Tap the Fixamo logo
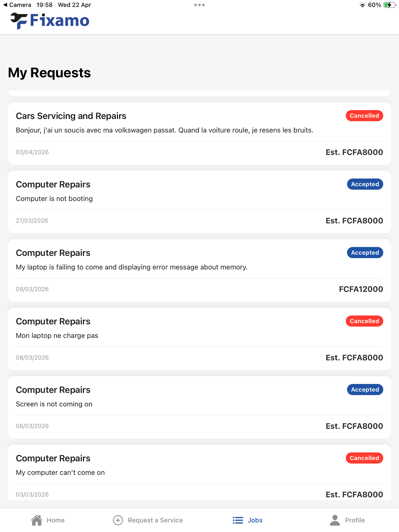399x532 pixels. 50,21
